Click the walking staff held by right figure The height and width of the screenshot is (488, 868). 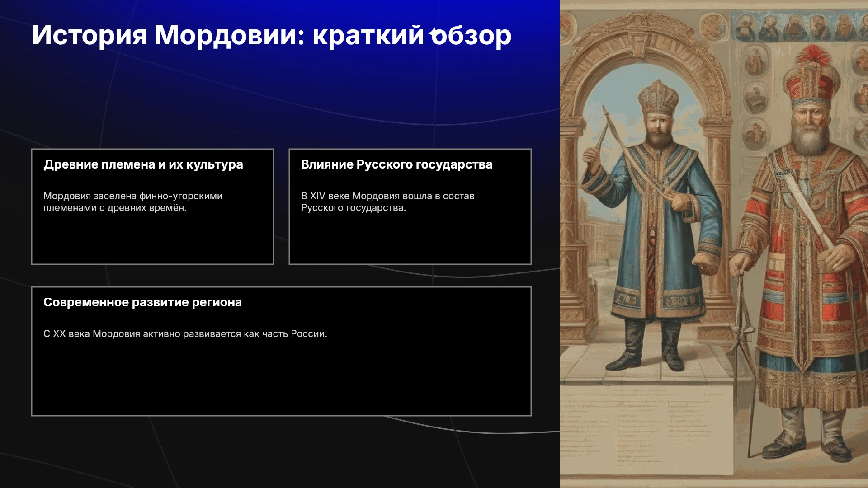pos(746,361)
